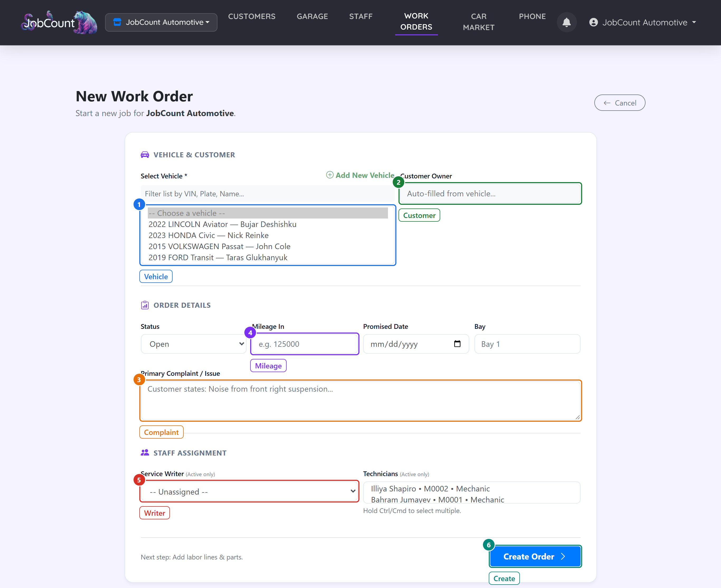Click the user account avatar icon
The height and width of the screenshot is (588, 721).
[x=593, y=22]
